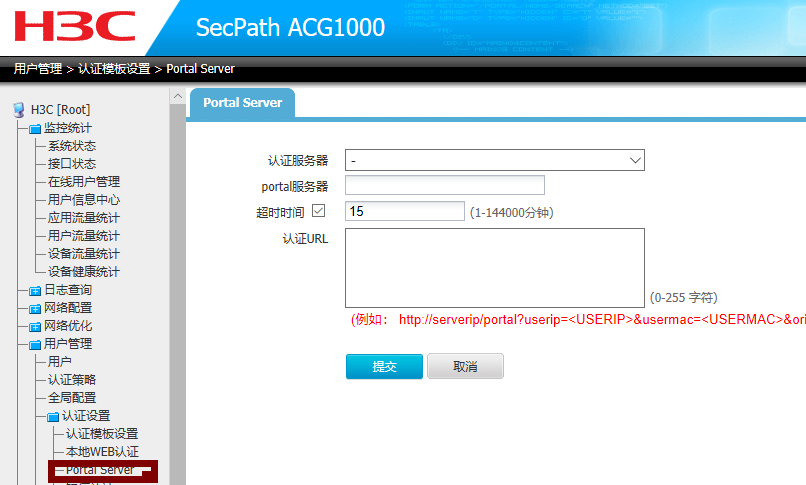This screenshot has width=806, height=485.
Task: Click the (1-144000分钟) hint text
Action: click(x=511, y=213)
